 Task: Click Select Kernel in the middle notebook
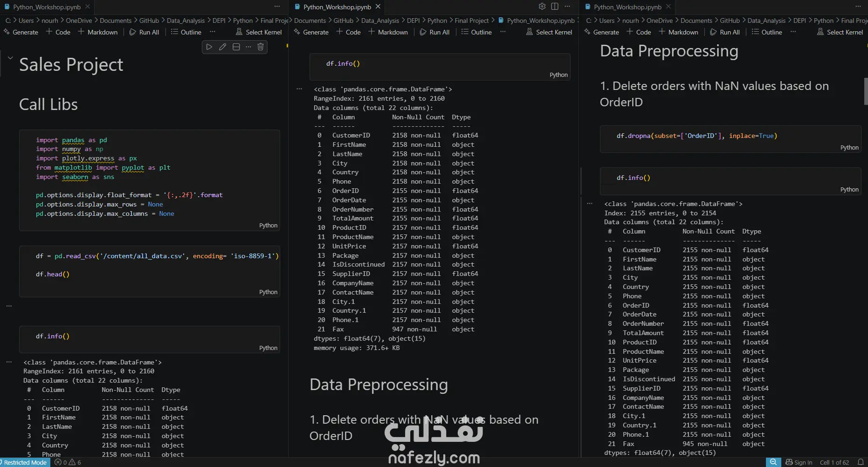tap(549, 32)
